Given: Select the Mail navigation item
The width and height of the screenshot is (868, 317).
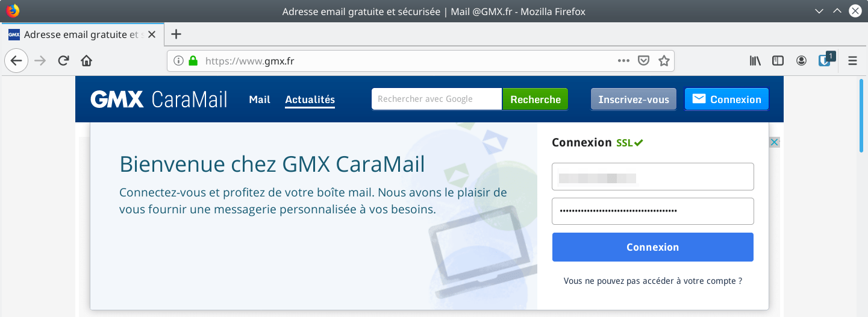Looking at the screenshot, I should 260,99.
